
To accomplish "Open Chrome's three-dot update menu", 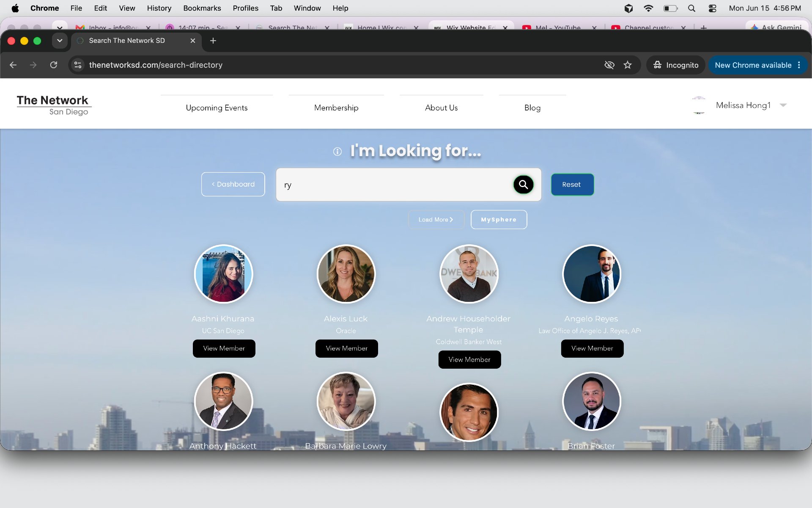I will pyautogui.click(x=799, y=65).
